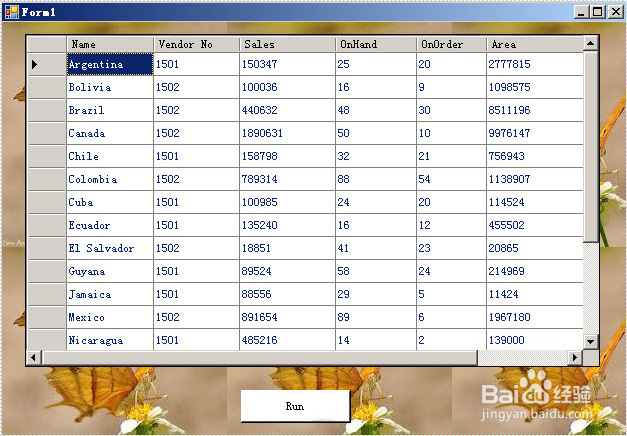
Task: Click the Colombia name cell
Action: click(x=110, y=179)
